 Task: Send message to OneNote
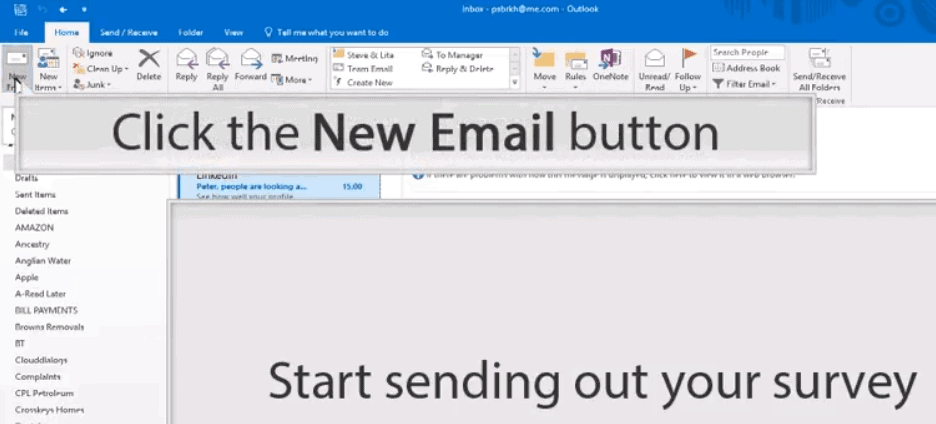click(610, 65)
